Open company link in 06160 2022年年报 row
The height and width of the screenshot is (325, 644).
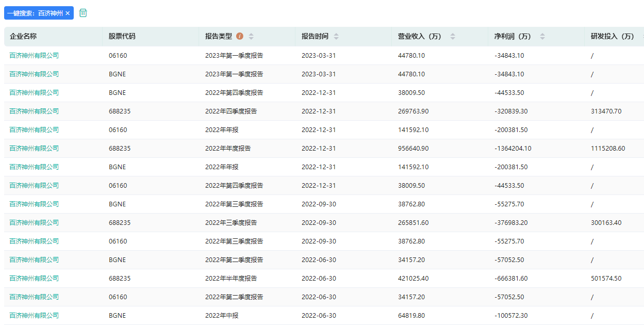click(x=34, y=129)
